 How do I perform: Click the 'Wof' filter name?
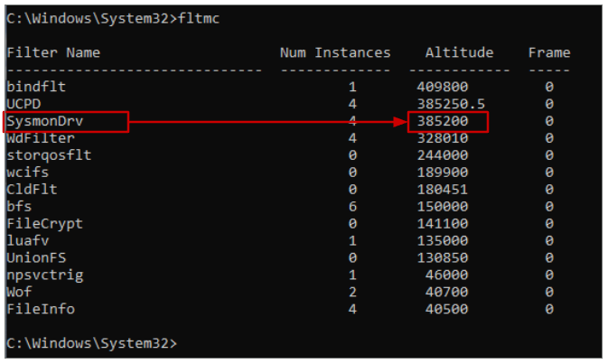(19, 292)
